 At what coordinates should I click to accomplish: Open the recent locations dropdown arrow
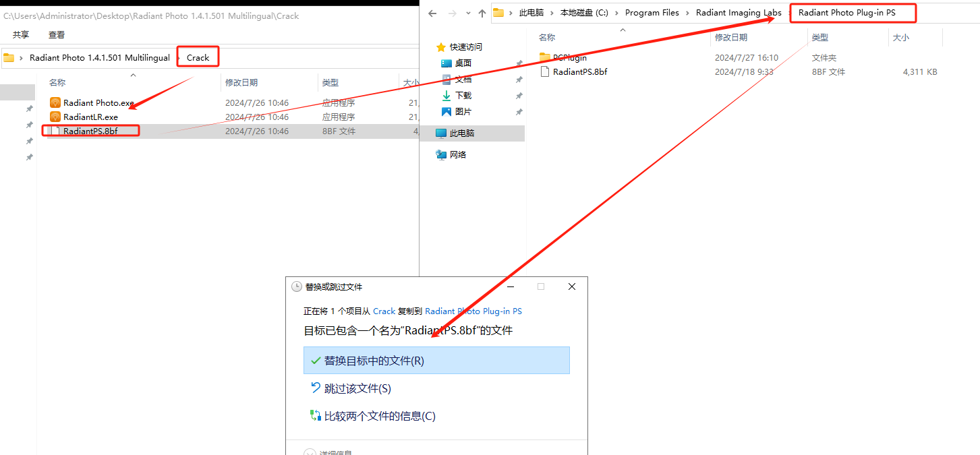[467, 13]
